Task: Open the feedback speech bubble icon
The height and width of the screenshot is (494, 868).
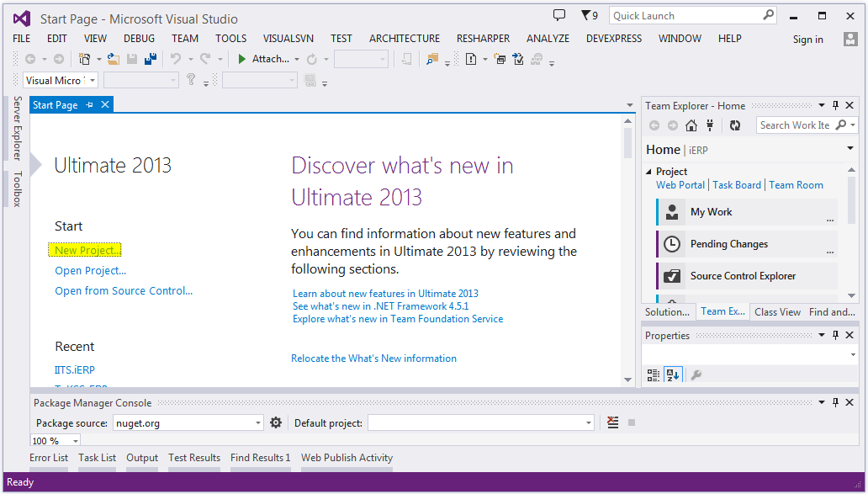Action: pos(559,15)
